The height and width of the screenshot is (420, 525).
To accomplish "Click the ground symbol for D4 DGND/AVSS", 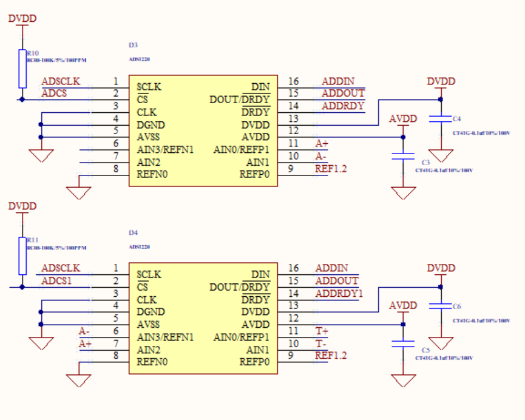I will (x=41, y=344).
